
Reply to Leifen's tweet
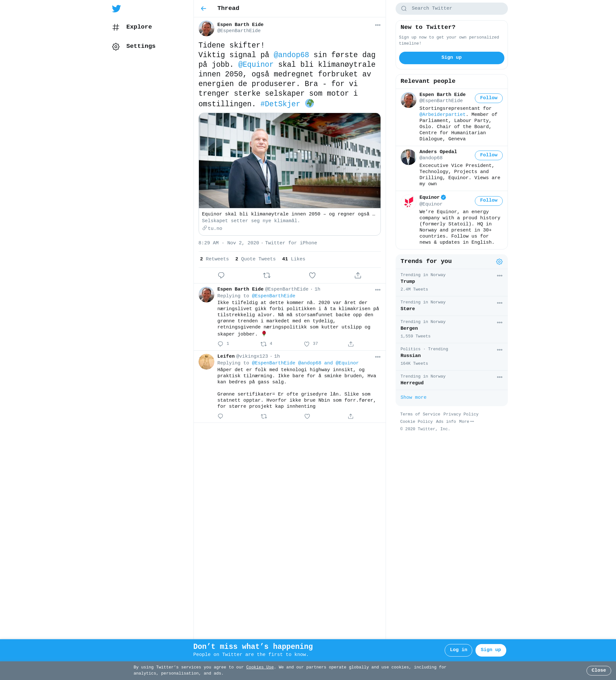[x=220, y=416]
